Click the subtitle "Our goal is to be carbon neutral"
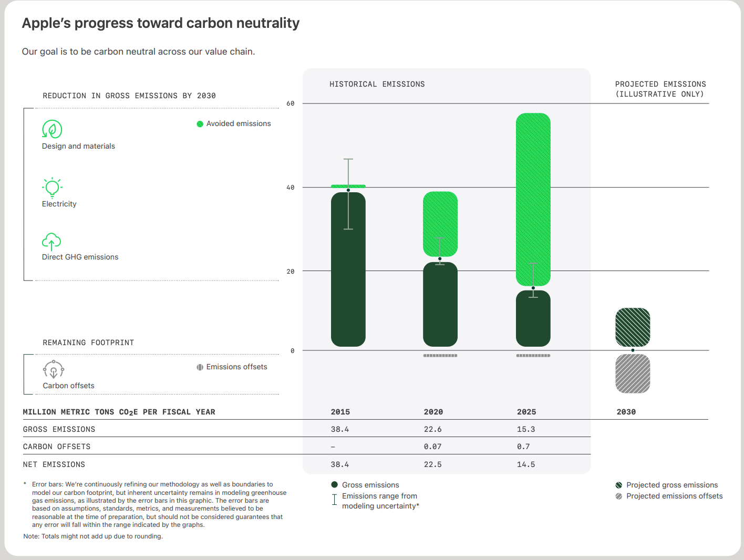Viewport: 744px width, 560px height. click(139, 51)
